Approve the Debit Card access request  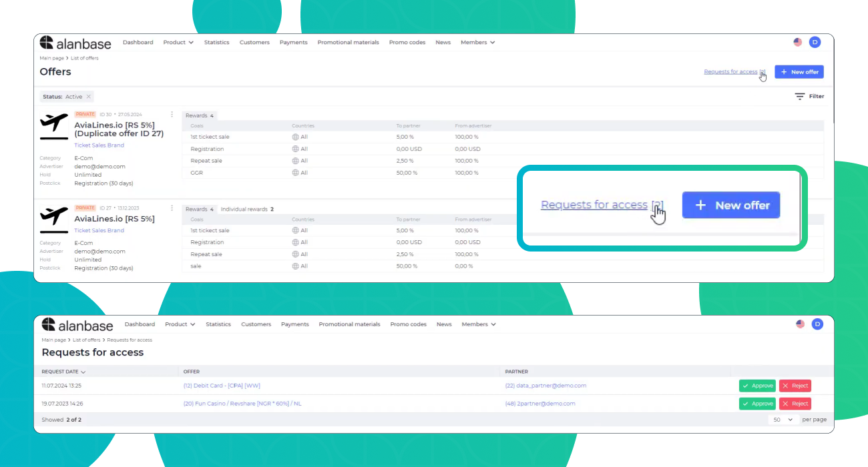click(x=757, y=386)
